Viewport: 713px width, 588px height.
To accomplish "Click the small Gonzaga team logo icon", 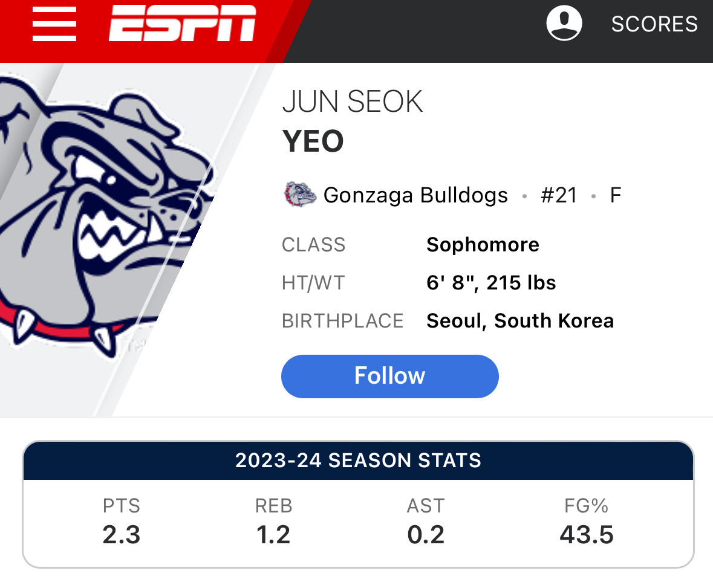I will [x=300, y=195].
